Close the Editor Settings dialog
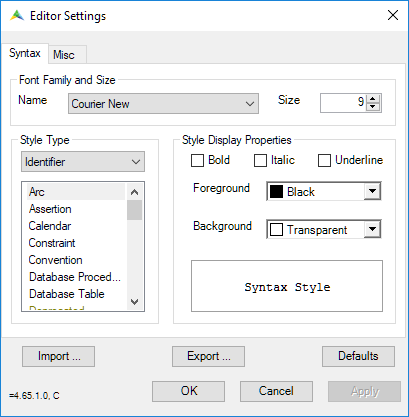The height and width of the screenshot is (417, 409). click(393, 15)
